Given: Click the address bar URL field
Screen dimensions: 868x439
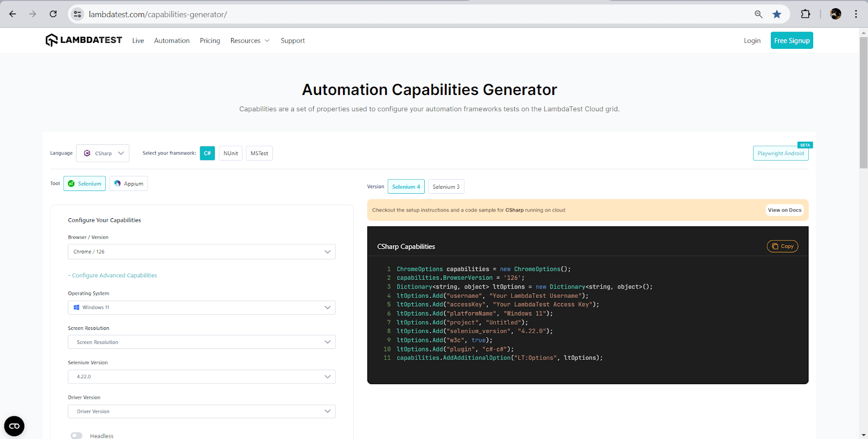Looking at the screenshot, I should coord(418,14).
